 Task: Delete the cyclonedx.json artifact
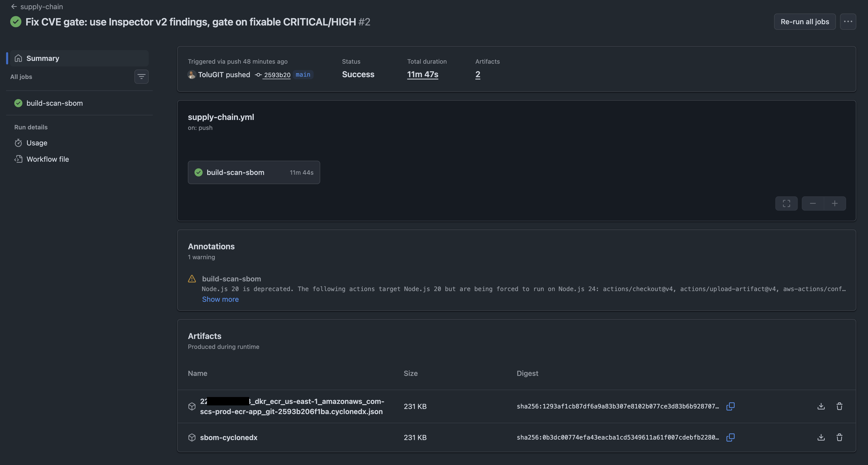(839, 406)
